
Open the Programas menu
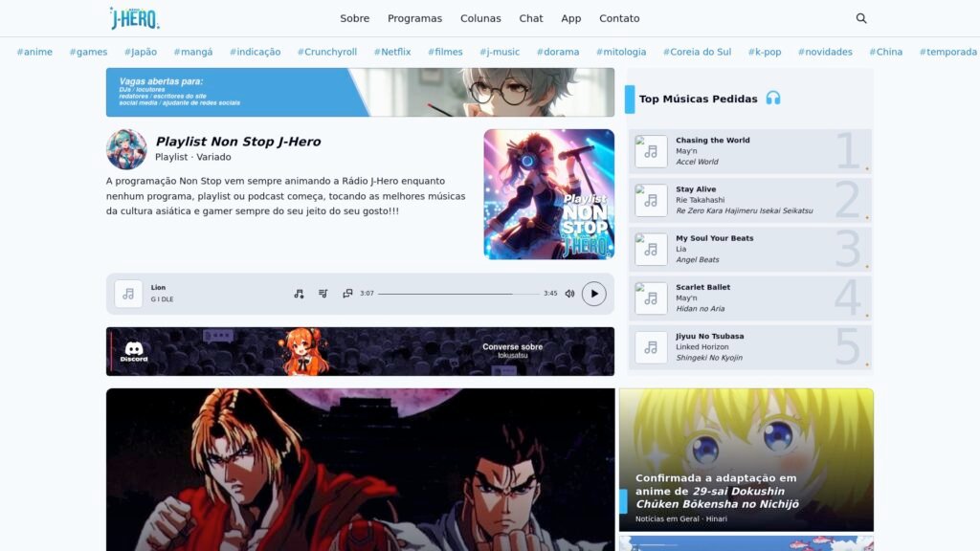pyautogui.click(x=414, y=18)
